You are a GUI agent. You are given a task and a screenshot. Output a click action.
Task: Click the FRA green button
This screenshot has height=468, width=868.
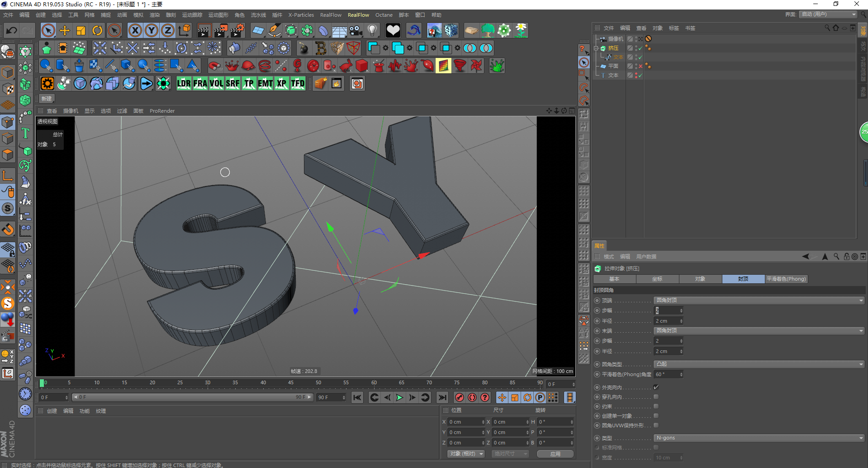click(x=200, y=83)
